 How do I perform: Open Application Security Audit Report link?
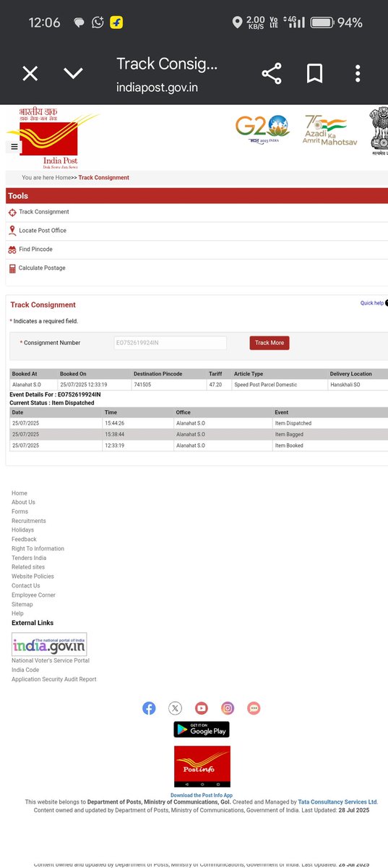click(x=53, y=679)
